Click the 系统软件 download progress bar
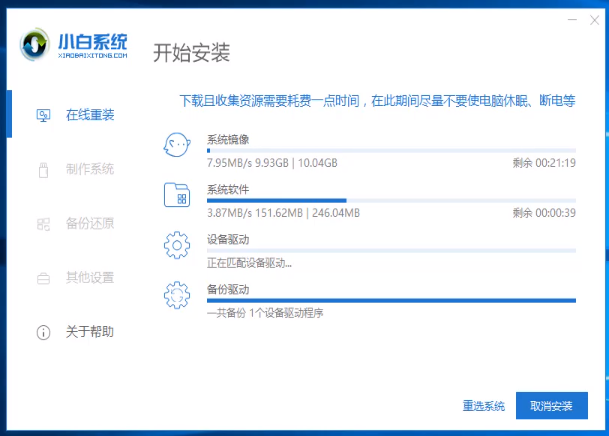Screen dimensions: 609x436 pyautogui.click(x=390, y=200)
